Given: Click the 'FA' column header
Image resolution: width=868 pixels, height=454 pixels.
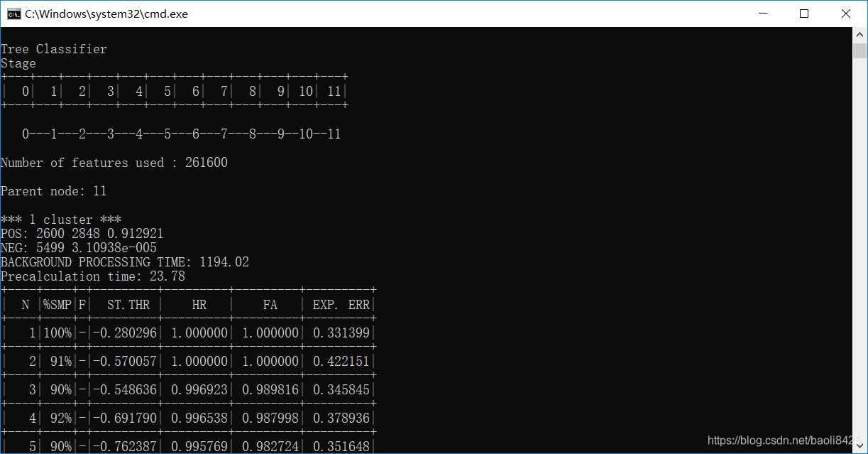Looking at the screenshot, I should pyautogui.click(x=270, y=305).
